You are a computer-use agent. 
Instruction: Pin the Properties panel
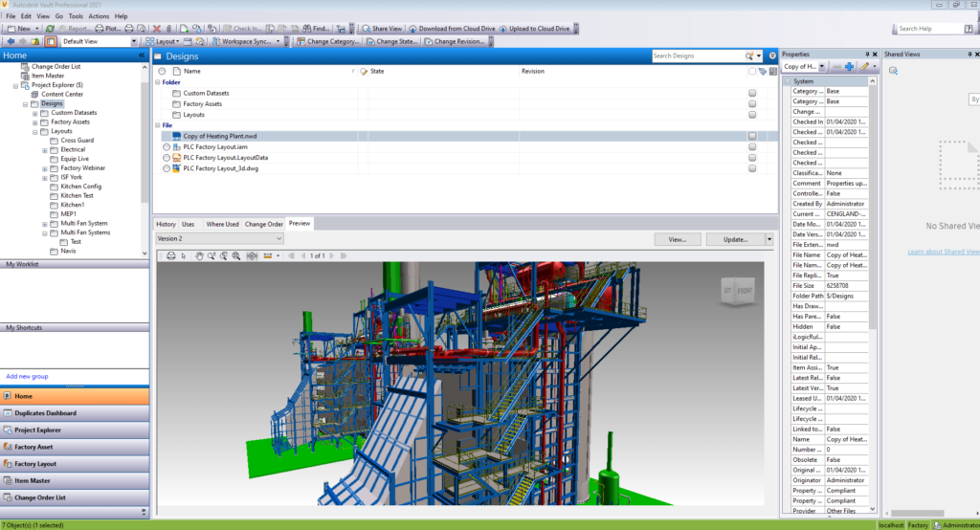[x=867, y=55]
